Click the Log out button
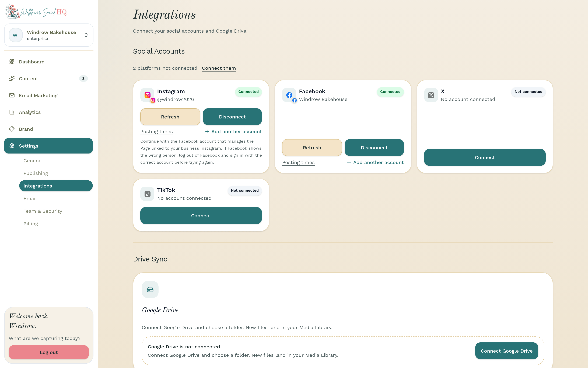The width and height of the screenshot is (588, 368). pos(49,352)
